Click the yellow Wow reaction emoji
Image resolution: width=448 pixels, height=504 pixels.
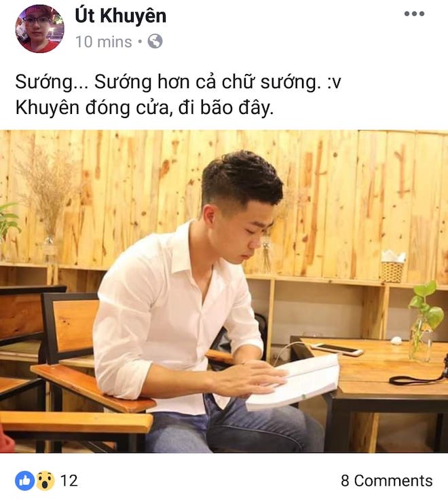45,481
